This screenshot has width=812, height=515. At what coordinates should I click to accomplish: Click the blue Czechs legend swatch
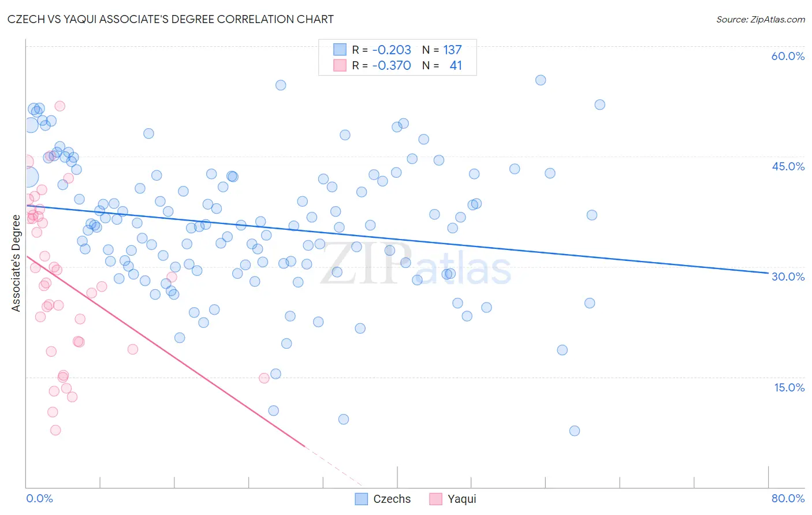tap(361, 499)
